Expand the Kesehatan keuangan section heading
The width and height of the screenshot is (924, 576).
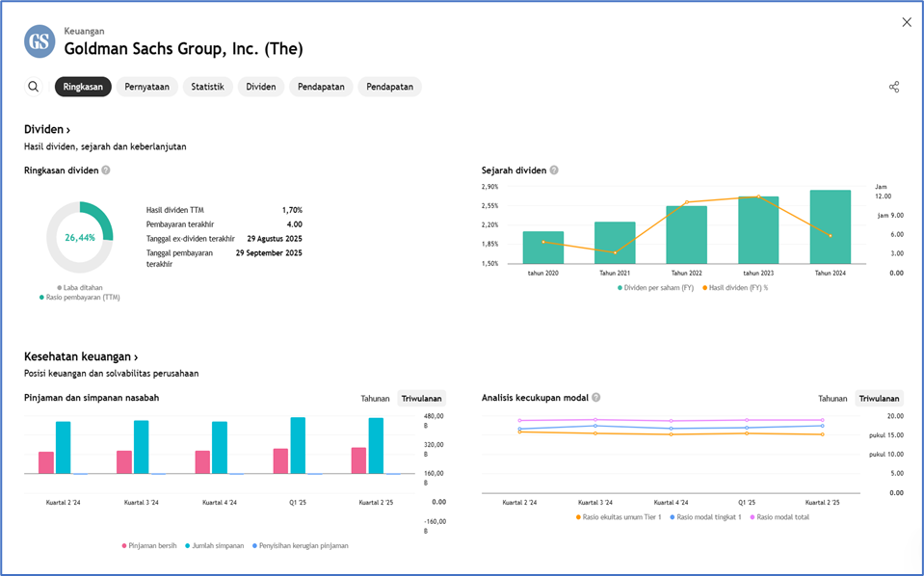point(81,356)
